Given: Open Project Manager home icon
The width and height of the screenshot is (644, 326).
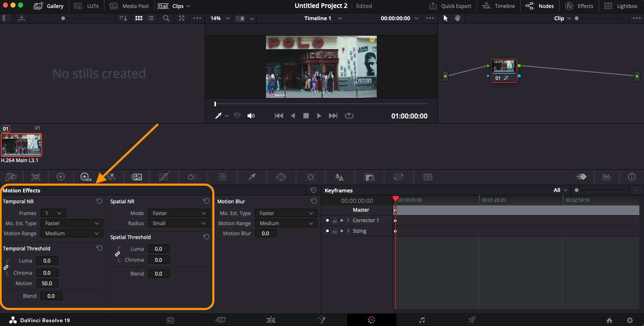Looking at the screenshot, I should (609, 320).
